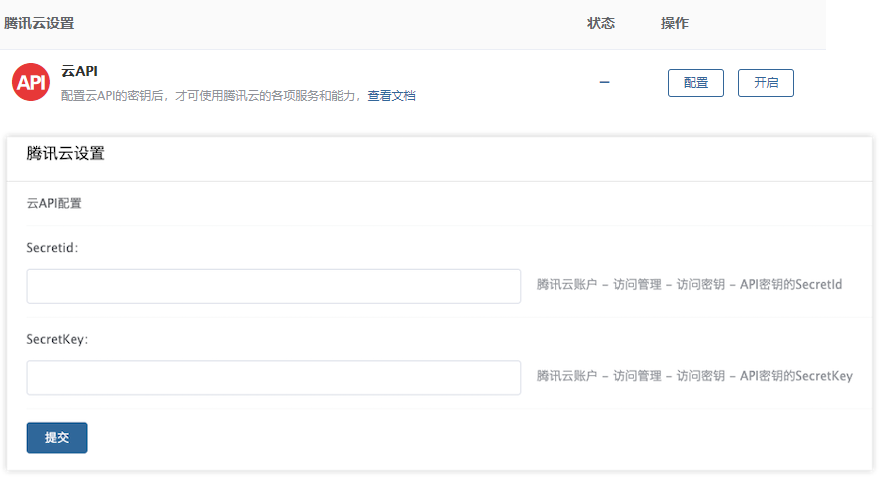Click the 腾讯云设置 panel title
This screenshot has height=477, width=880.
[x=66, y=153]
